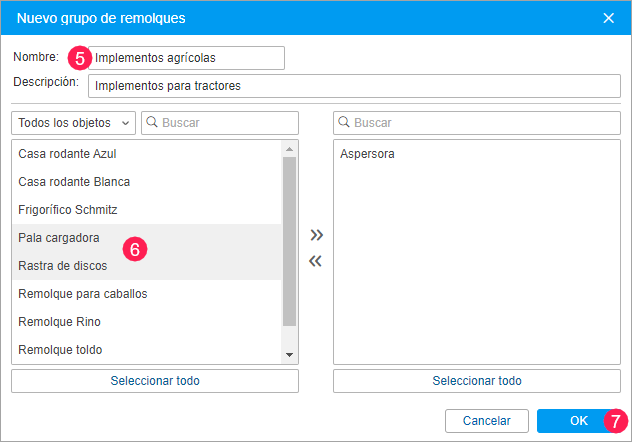The width and height of the screenshot is (632, 442).
Task: Click the Nombre text field
Action: 186,58
